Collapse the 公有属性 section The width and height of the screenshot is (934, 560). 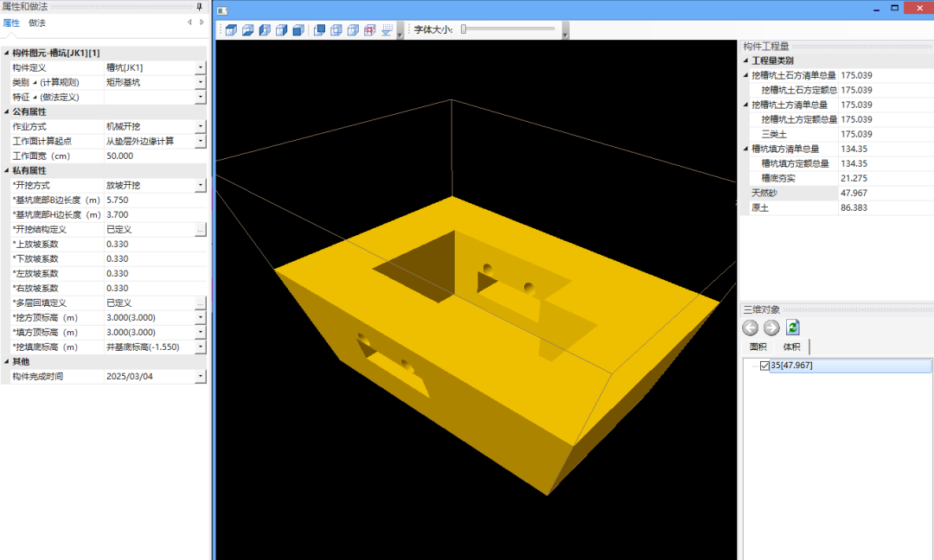click(7, 111)
